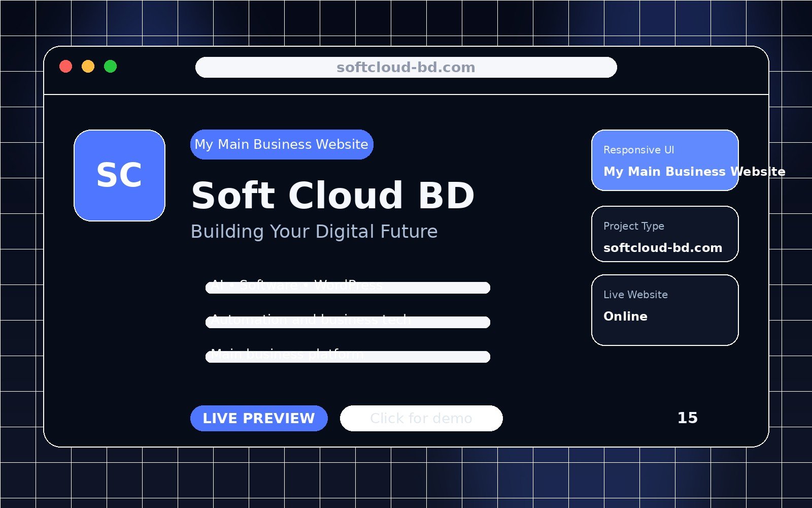The height and width of the screenshot is (508, 812).
Task: Click the red close window dot
Action: coord(66,67)
